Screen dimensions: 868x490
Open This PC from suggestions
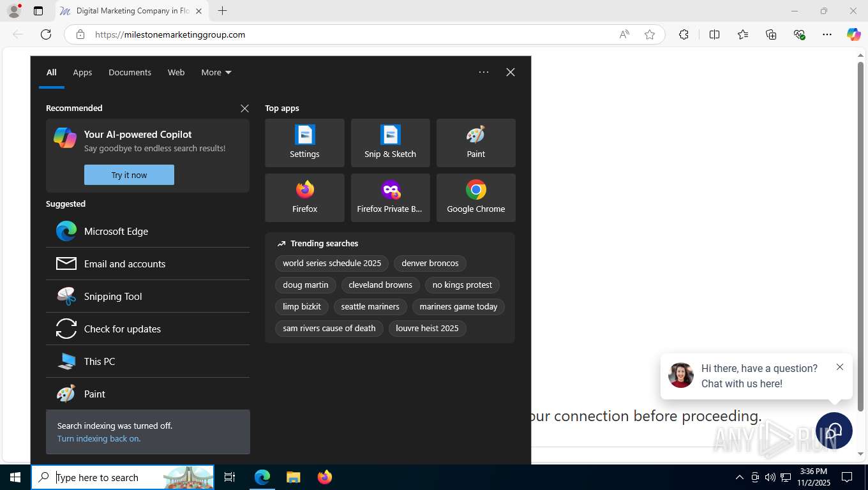click(x=147, y=361)
